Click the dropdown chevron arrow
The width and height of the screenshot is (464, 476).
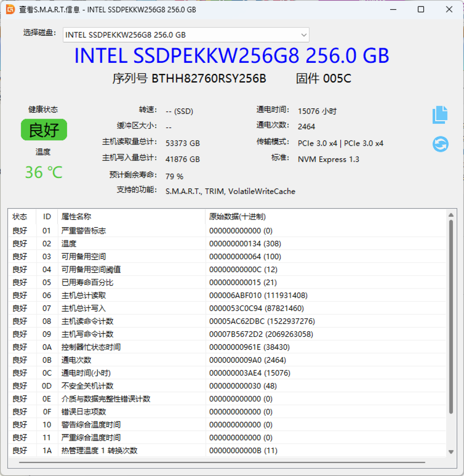point(304,35)
